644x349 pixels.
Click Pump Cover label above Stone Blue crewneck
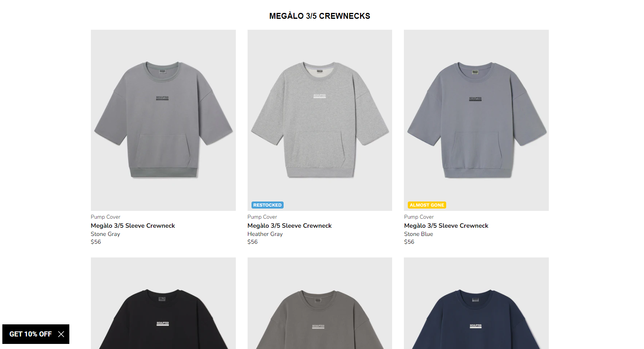[419, 217]
